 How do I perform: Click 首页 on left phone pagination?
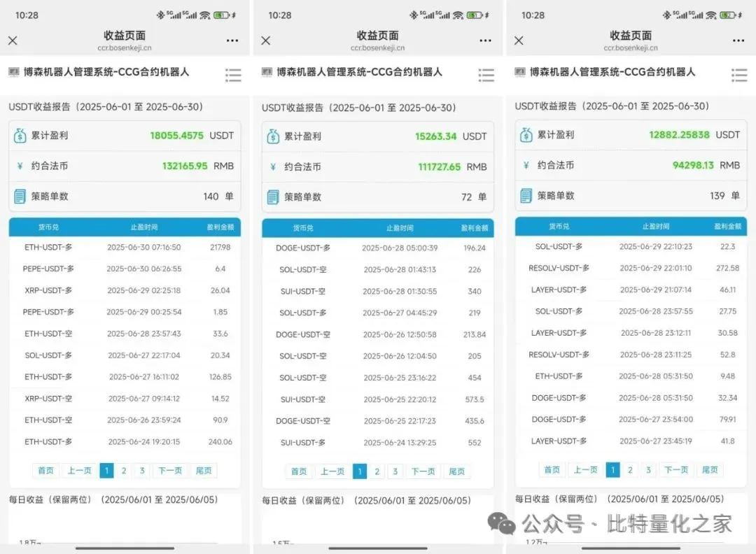pyautogui.click(x=45, y=471)
